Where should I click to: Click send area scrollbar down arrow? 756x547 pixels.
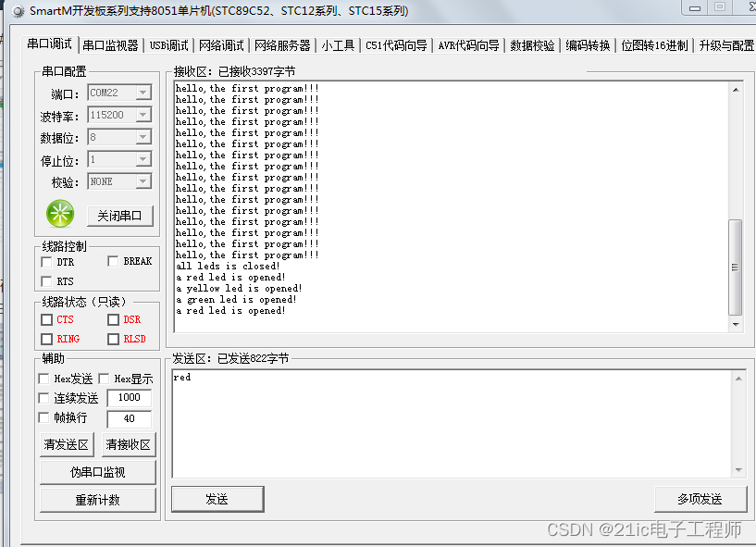(738, 470)
